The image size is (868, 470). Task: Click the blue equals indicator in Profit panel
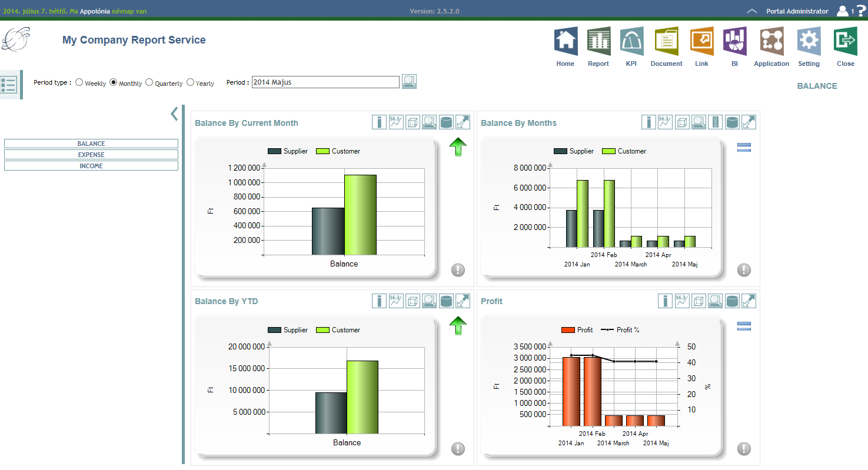(x=744, y=326)
